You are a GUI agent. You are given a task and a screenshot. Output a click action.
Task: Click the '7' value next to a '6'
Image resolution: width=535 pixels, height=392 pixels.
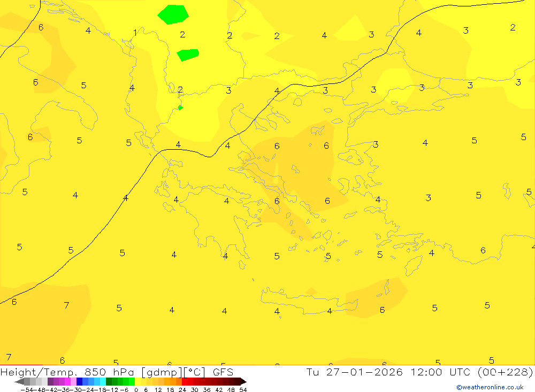[66, 305]
